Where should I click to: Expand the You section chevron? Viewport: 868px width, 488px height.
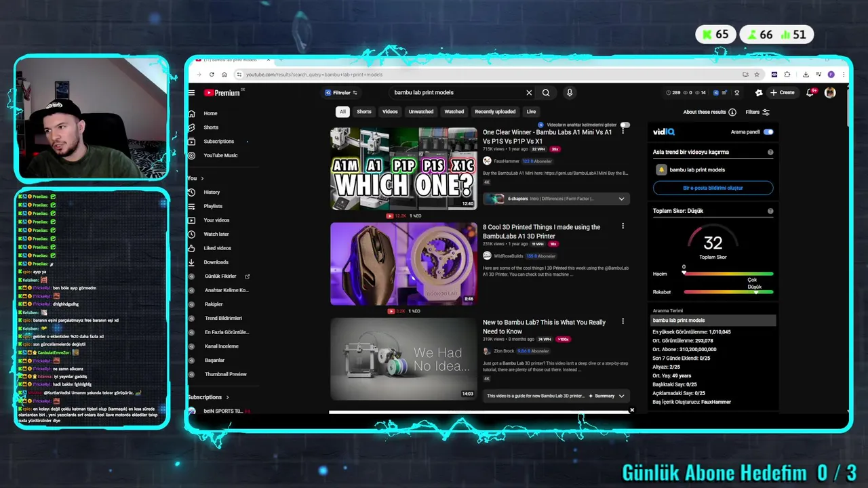201,178
